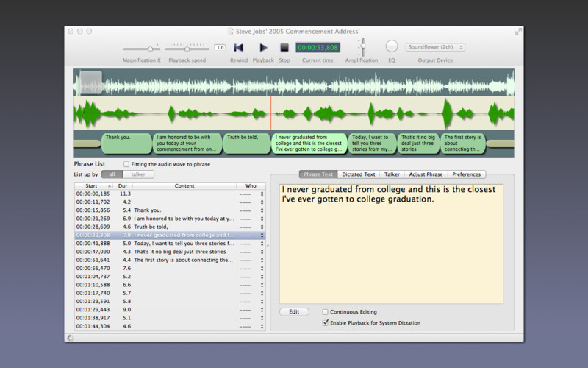Click the document icon in title bar

(x=231, y=32)
